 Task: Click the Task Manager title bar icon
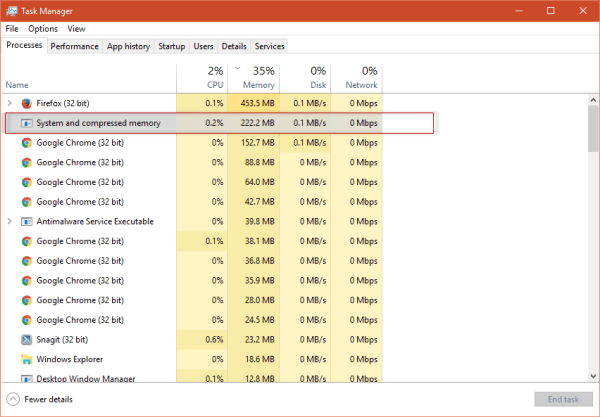[11, 11]
